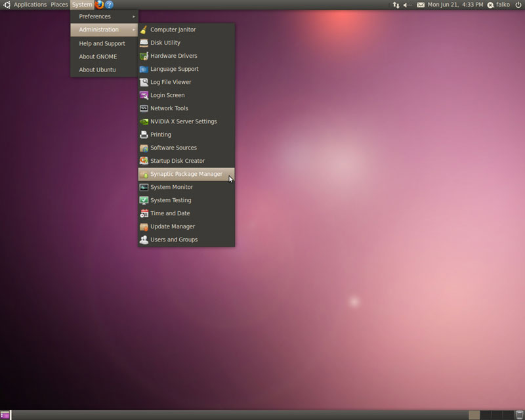Open Log File Viewer entry
525x420 pixels.
click(186, 82)
